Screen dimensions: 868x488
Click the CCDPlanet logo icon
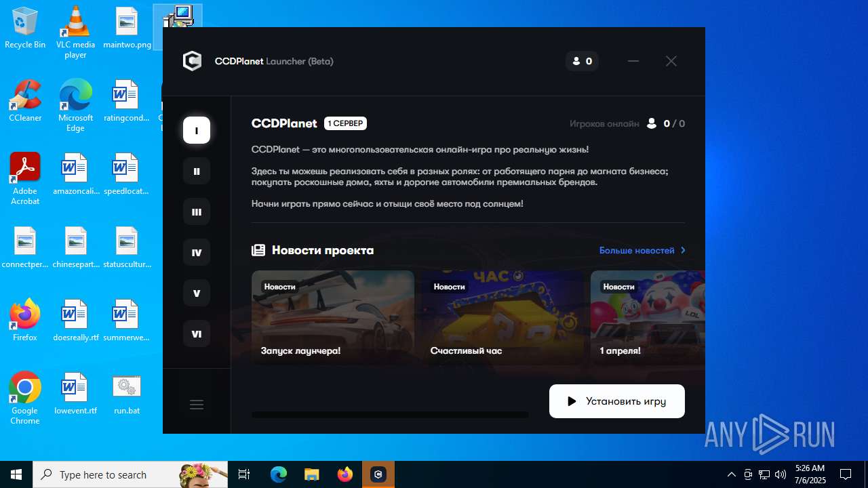click(193, 61)
